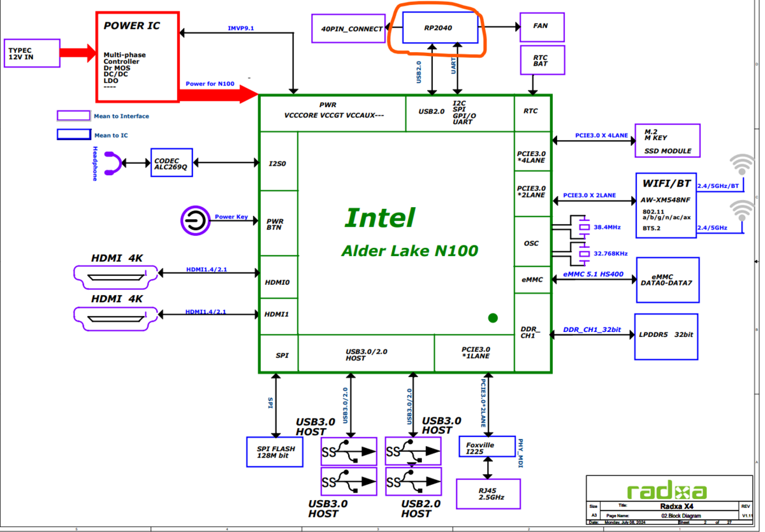Click the orange-circled RP2040 block
765x532 pixels.
(440, 28)
